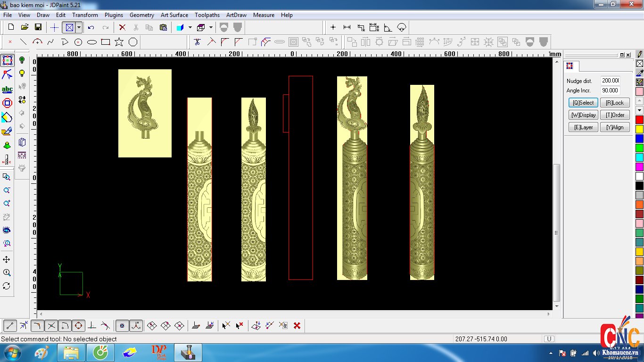This screenshot has height=362, width=644.
Task: Expand the blue cube view dropdown
Action: [190, 27]
